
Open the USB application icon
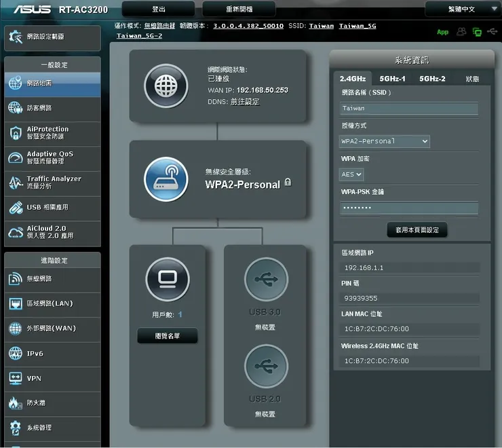click(16, 207)
